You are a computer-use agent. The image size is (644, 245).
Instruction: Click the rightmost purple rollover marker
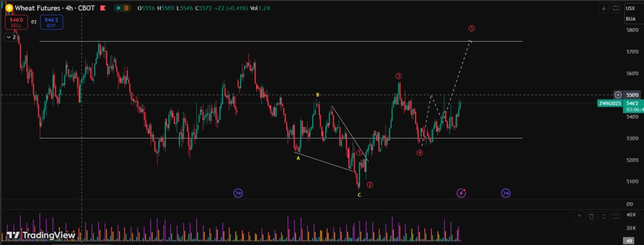[506, 192]
